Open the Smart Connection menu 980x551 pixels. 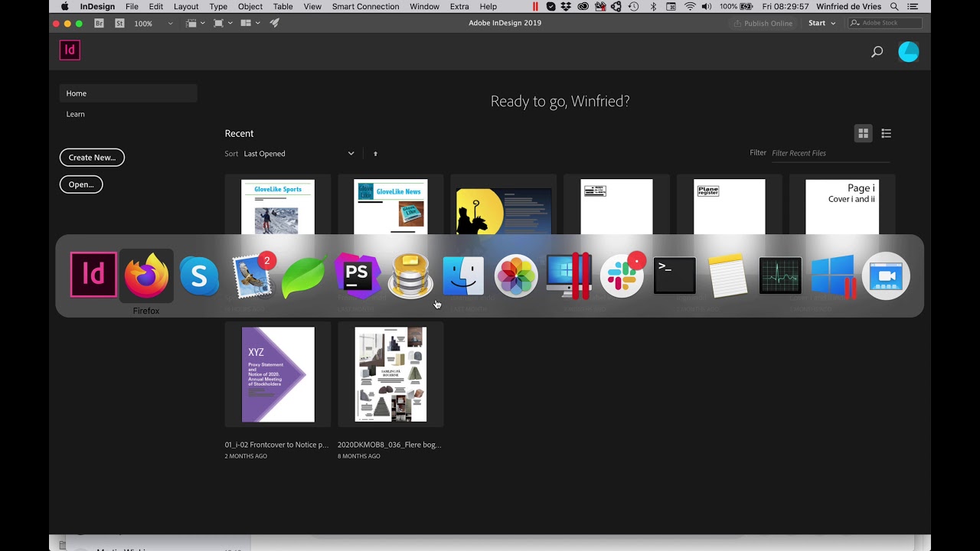tap(365, 6)
